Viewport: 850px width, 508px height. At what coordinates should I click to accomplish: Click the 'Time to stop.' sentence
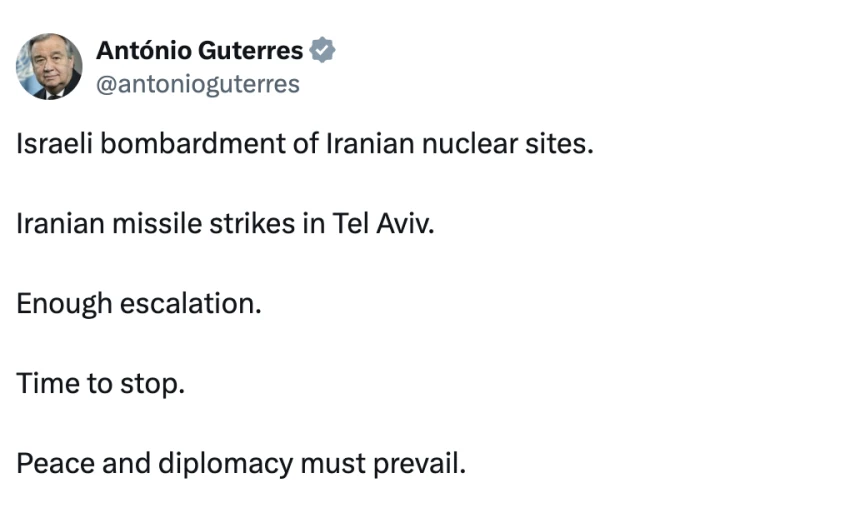(101, 383)
